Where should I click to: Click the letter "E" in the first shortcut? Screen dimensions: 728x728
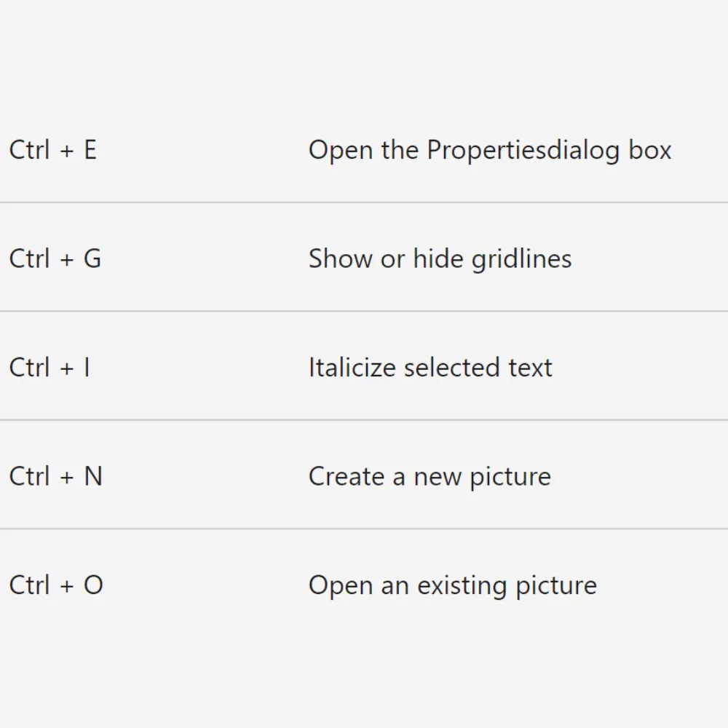point(90,150)
